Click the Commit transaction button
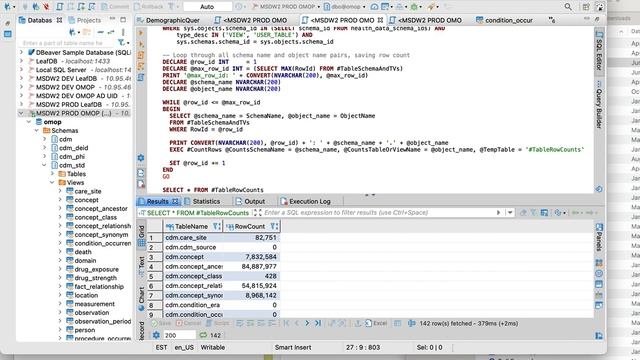The height and width of the screenshot is (360, 640). point(115,7)
